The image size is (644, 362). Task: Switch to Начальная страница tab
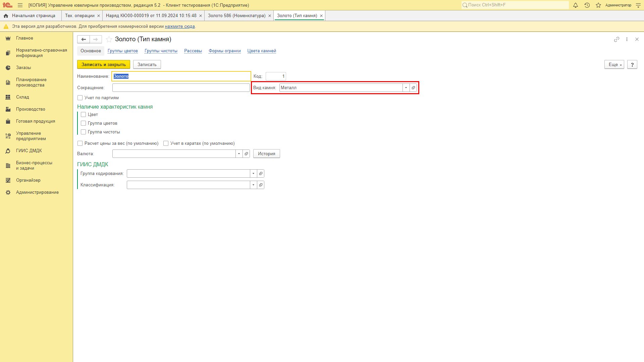pyautogui.click(x=30, y=16)
